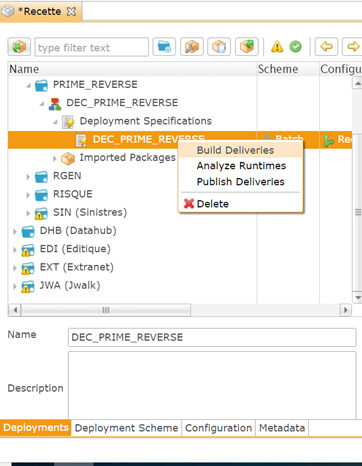Click the type filter text field
The height and width of the screenshot is (466, 362).
[x=92, y=47]
